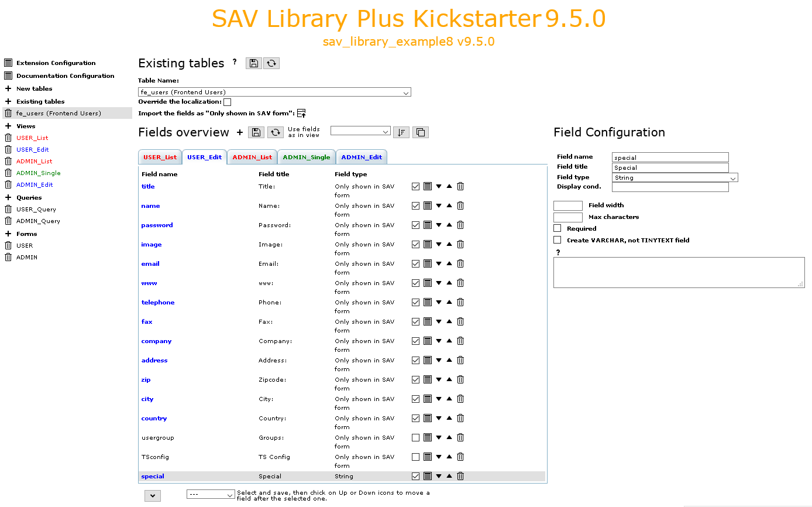Open the Field type String dropdown
This screenshot has height=507, width=812.
point(675,177)
